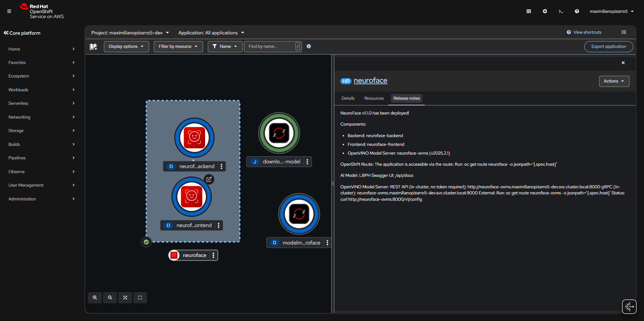Switch to the Details tab

[x=348, y=98]
